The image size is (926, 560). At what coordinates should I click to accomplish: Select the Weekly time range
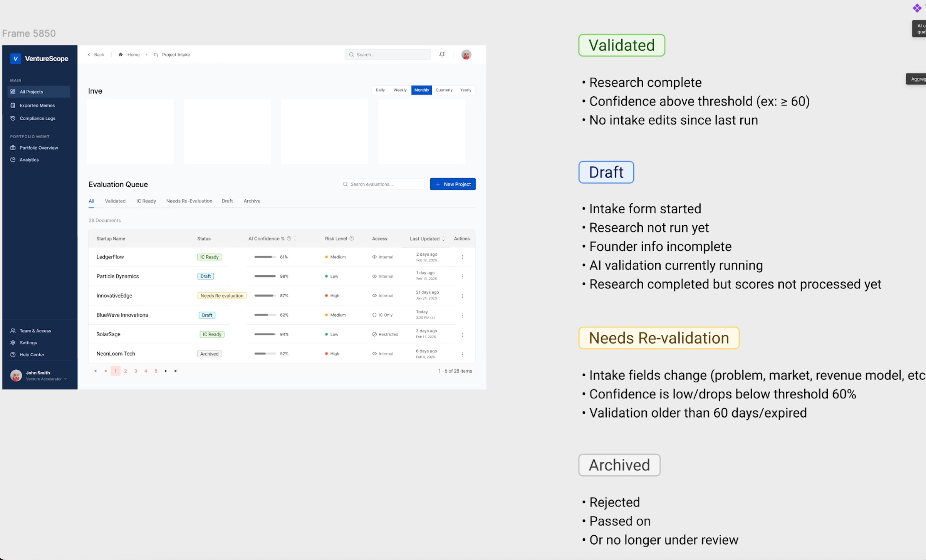(x=400, y=90)
